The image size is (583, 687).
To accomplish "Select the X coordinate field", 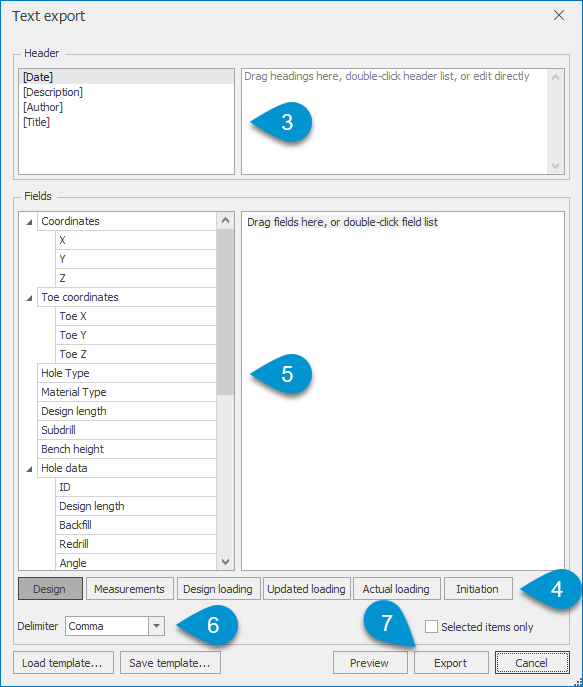I will 136,240.
